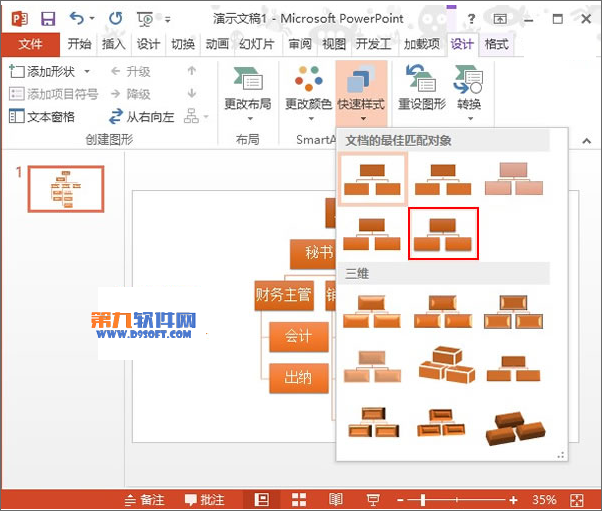Screen dimensions: 602x511
Task: Switch to Normal view in status bar
Action: [262, 500]
